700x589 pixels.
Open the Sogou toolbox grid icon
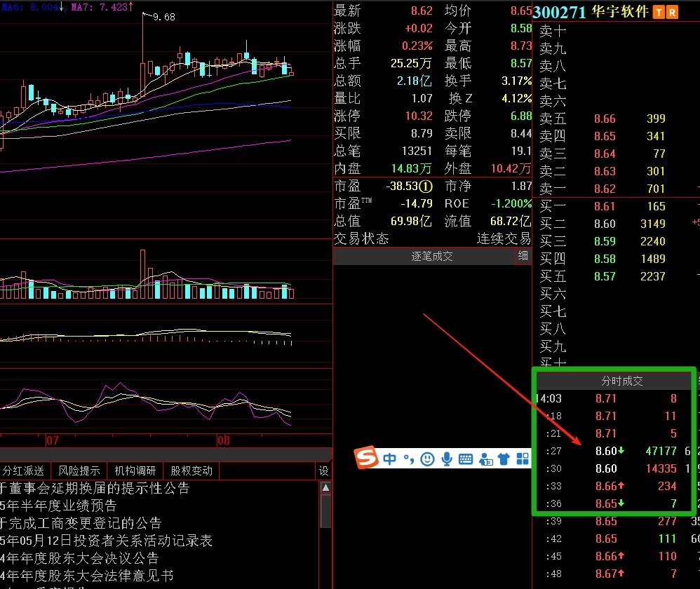523,459
